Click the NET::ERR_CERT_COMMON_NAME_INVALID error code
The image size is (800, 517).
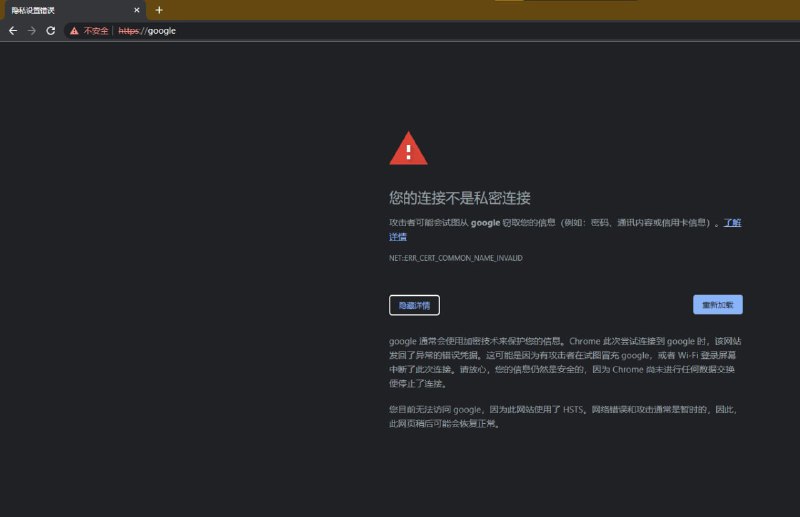pyautogui.click(x=456, y=258)
